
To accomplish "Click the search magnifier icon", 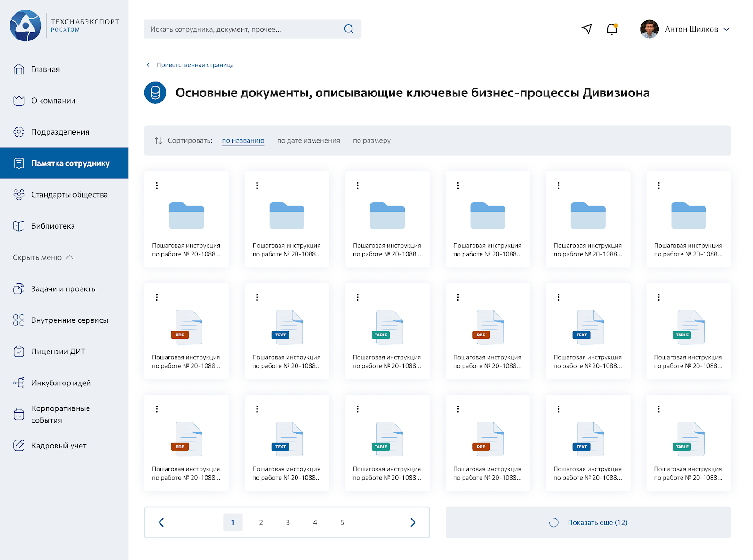I will 349,29.
